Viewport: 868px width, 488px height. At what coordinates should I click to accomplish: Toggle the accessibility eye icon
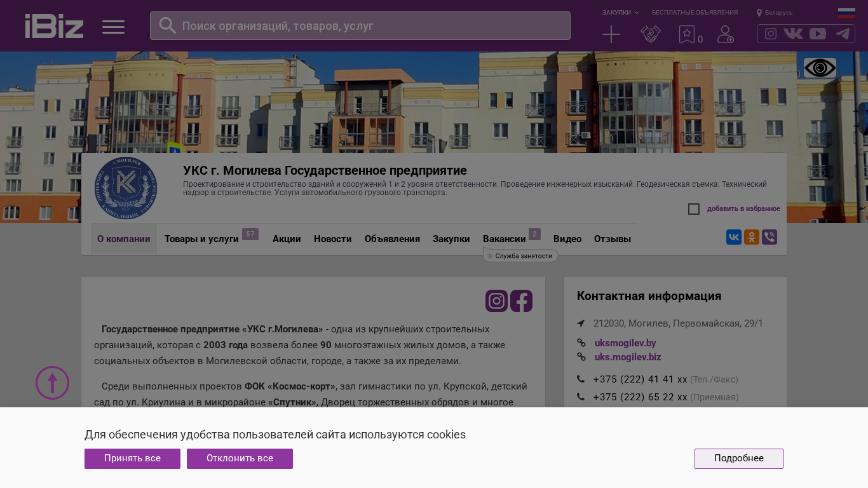coord(820,68)
